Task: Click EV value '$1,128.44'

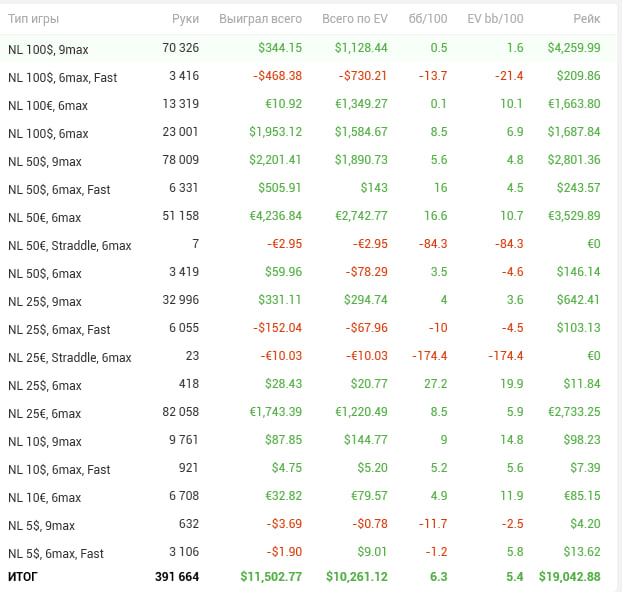Action: pos(361,48)
